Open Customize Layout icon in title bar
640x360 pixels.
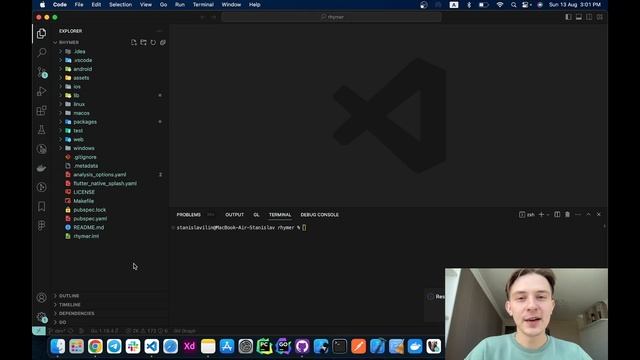pyautogui.click(x=600, y=17)
